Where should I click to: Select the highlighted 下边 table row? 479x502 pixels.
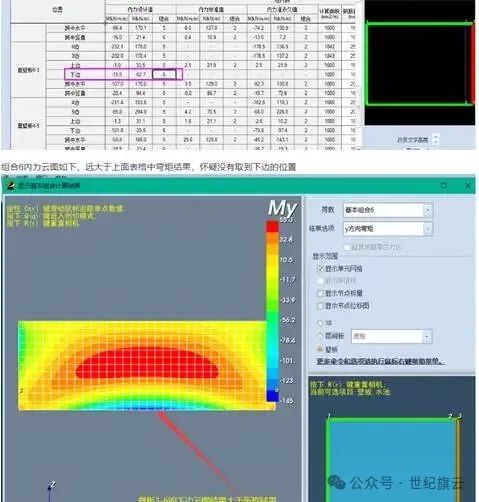pyautogui.click(x=123, y=74)
